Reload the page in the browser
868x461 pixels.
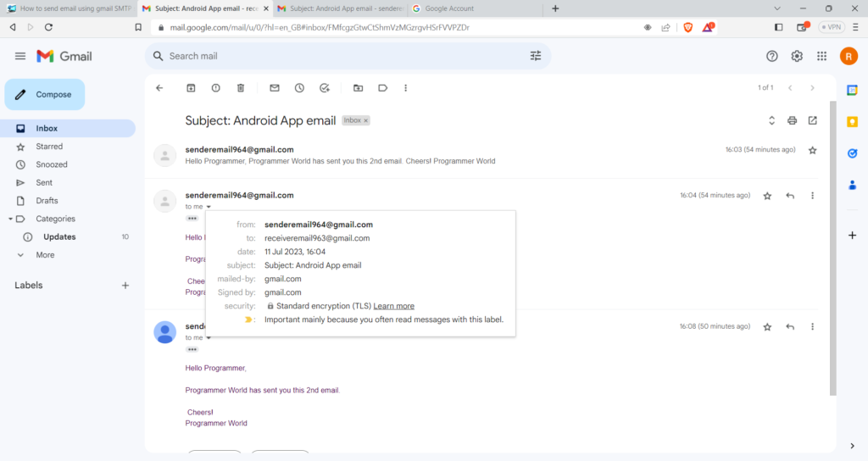[x=48, y=27]
